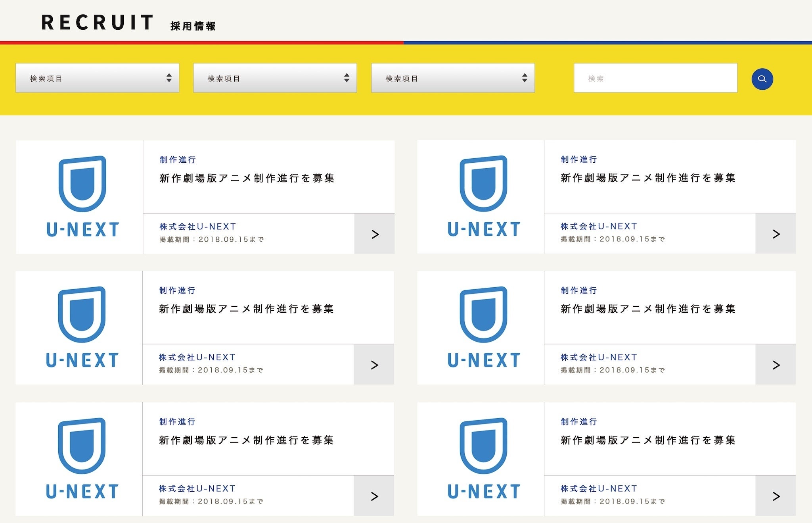The width and height of the screenshot is (812, 523).
Task: Click arrow on bottom-left job card
Action: click(374, 496)
